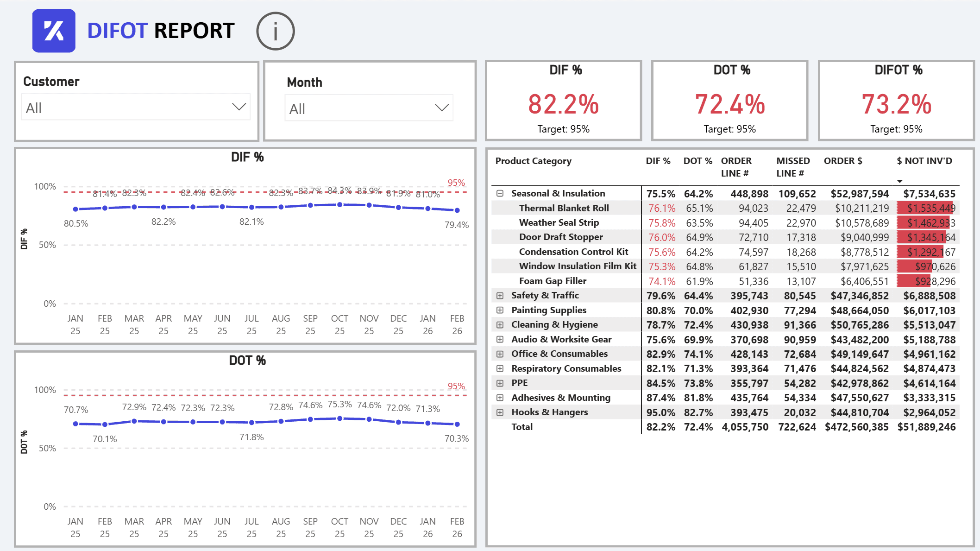Expand the Office & Consumables row
Image resolution: width=980 pixels, height=551 pixels.
[x=500, y=354]
